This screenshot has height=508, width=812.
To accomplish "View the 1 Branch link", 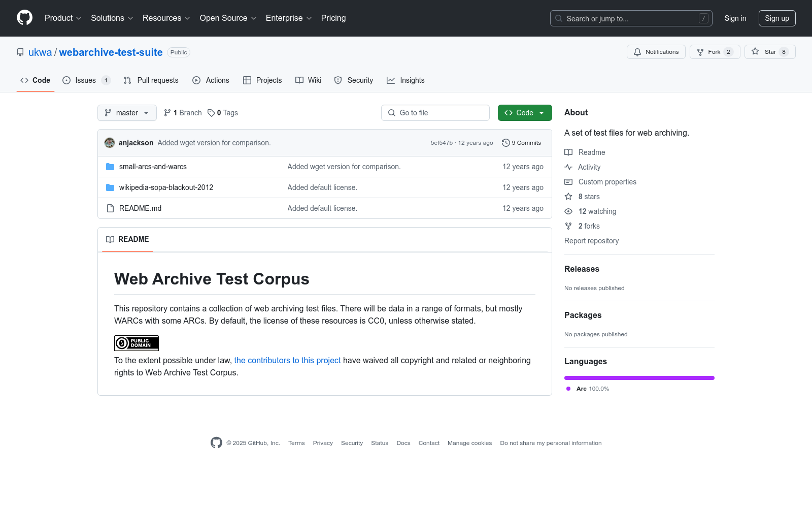I will [x=183, y=113].
